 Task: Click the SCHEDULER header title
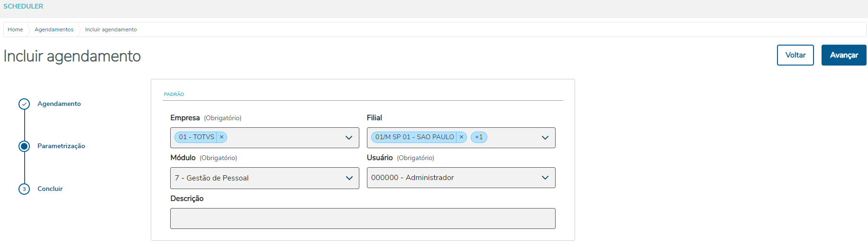[x=23, y=6]
